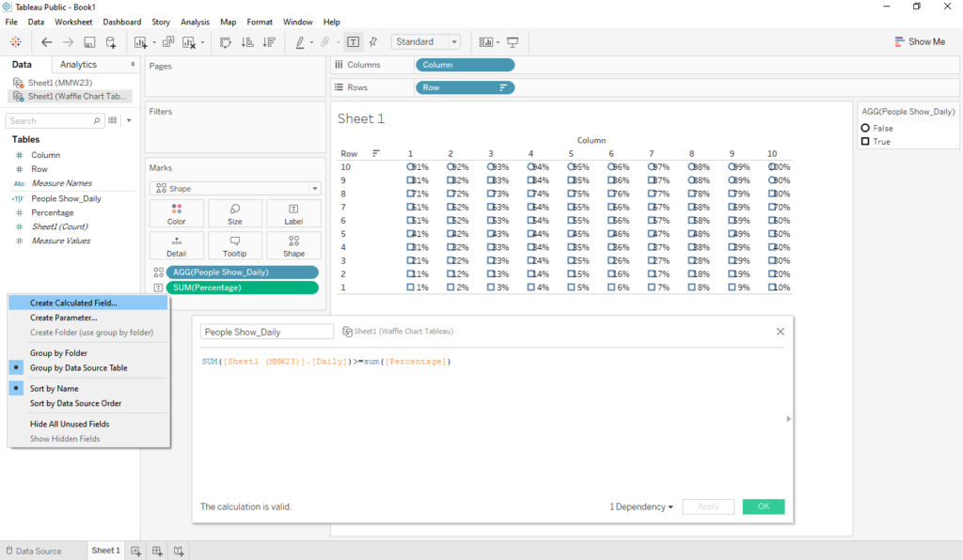Viewport: 963px width, 560px height.
Task: Select Create Calculated Field menu entry
Action: click(x=88, y=303)
